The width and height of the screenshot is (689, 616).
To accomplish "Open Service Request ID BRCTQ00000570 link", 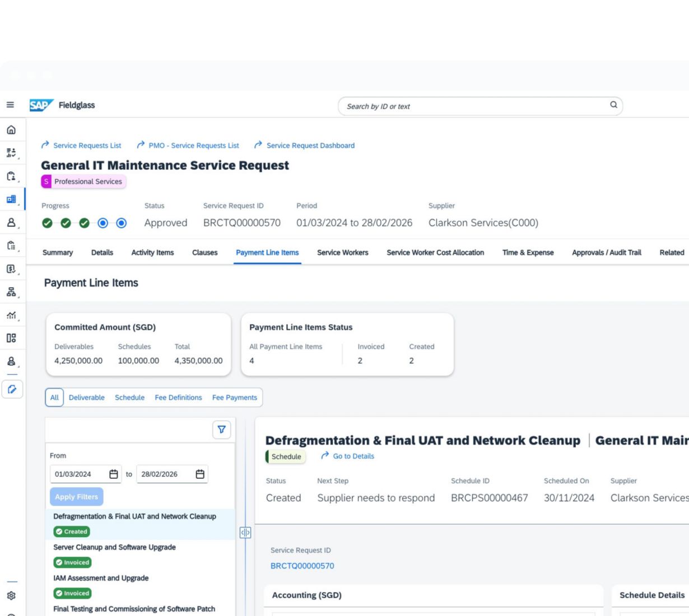I will click(x=302, y=566).
